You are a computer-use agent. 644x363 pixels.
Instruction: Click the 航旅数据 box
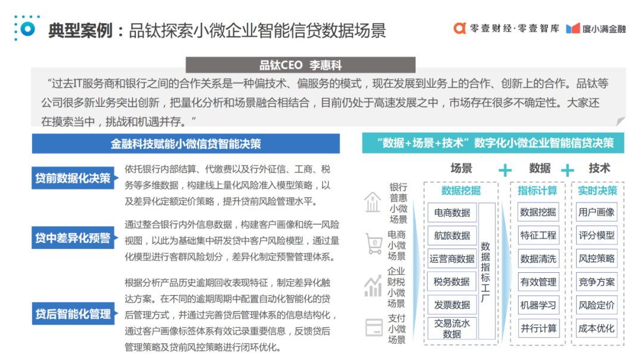point(452,236)
